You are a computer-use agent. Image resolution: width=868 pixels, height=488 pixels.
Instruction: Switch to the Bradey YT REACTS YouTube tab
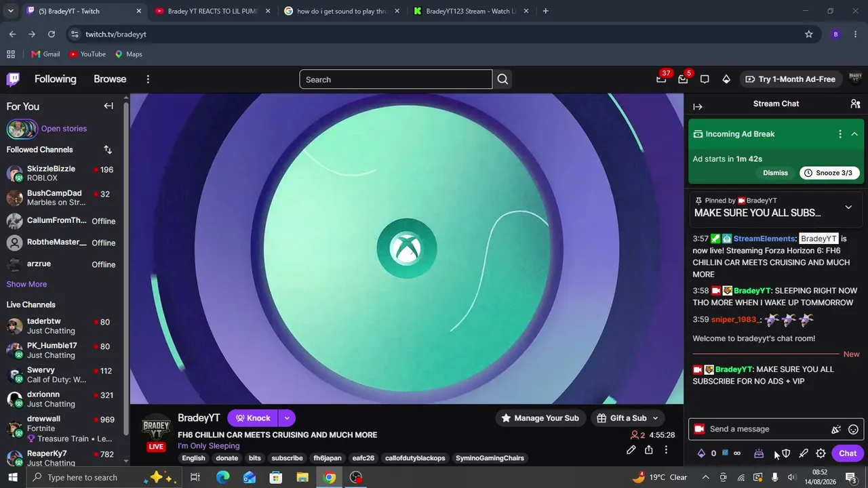tap(213, 11)
